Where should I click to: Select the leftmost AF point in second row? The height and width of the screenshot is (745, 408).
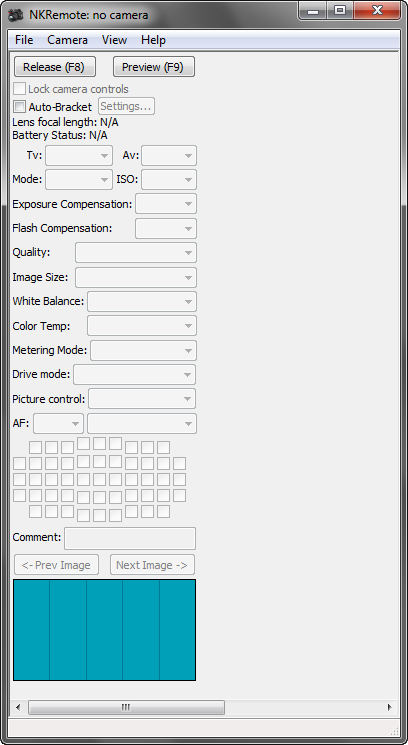point(19,463)
